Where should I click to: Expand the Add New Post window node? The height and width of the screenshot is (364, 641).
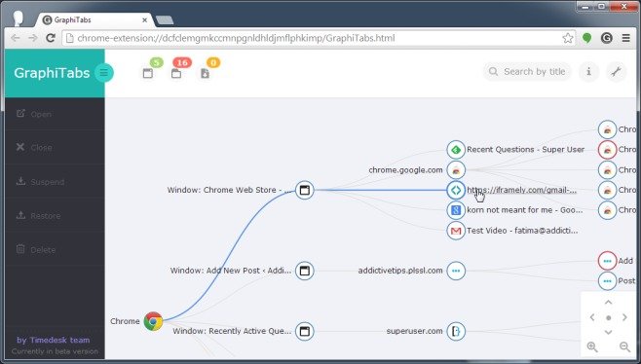click(x=305, y=271)
